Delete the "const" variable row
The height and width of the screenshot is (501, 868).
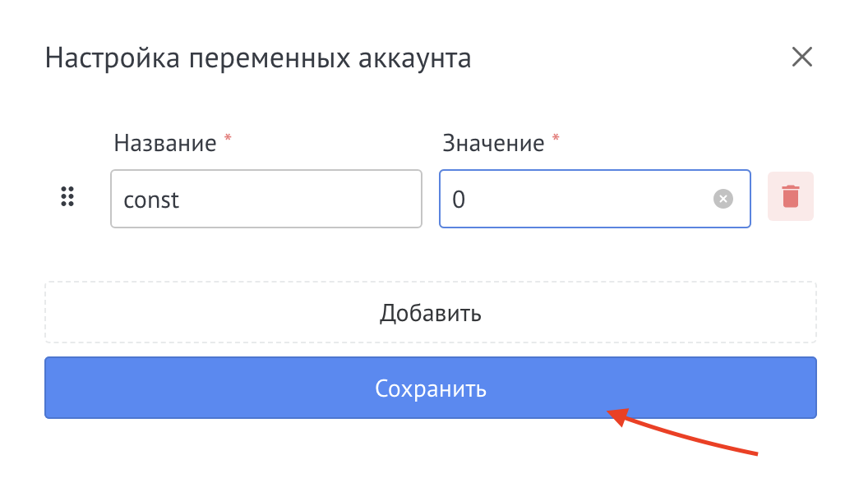click(788, 198)
